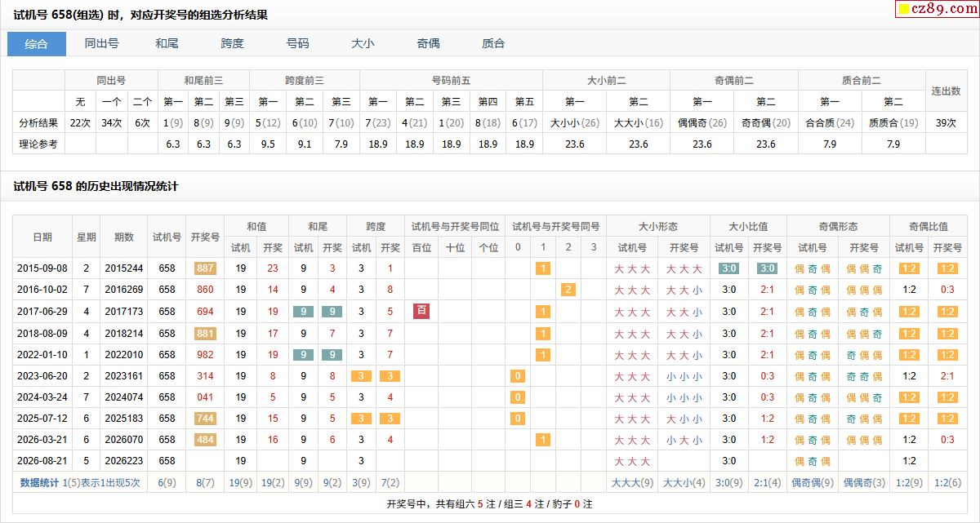Viewport: 980px width, 523px height.
Task: Click the period number 2025183
Action: (124, 419)
